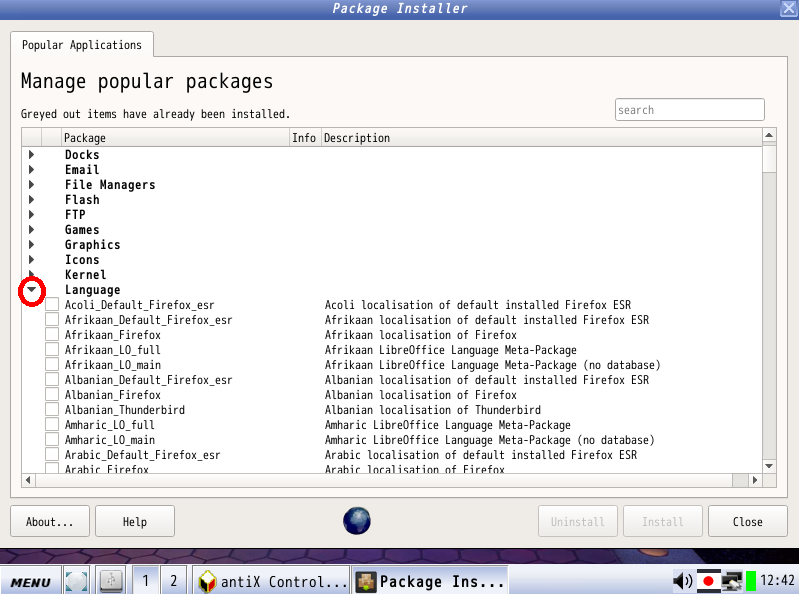
Task: Expand the Graphics category arrow
Action: [31, 245]
